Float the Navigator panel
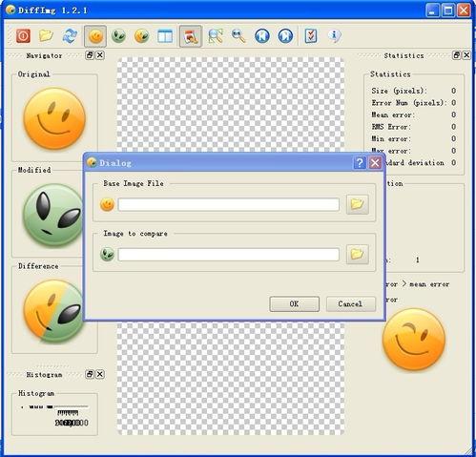 (90, 55)
